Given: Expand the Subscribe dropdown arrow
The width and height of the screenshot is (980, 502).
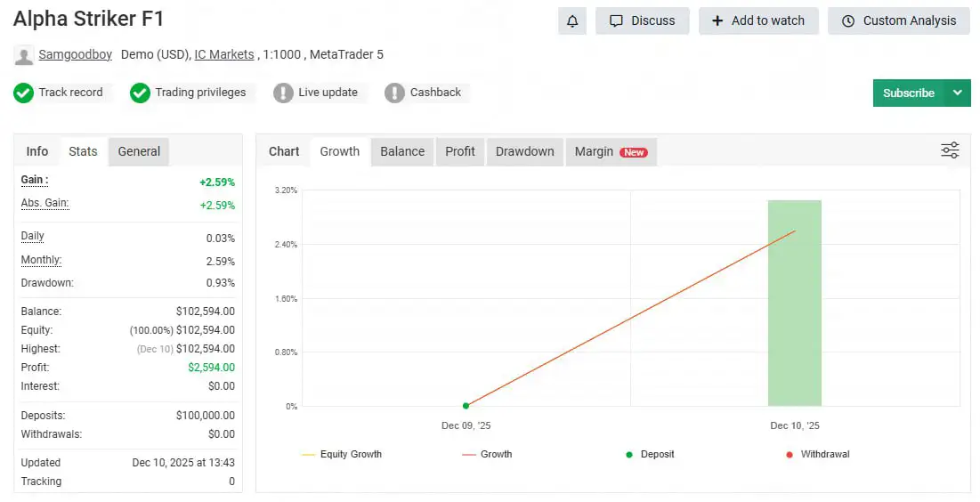Looking at the screenshot, I should click(x=957, y=93).
